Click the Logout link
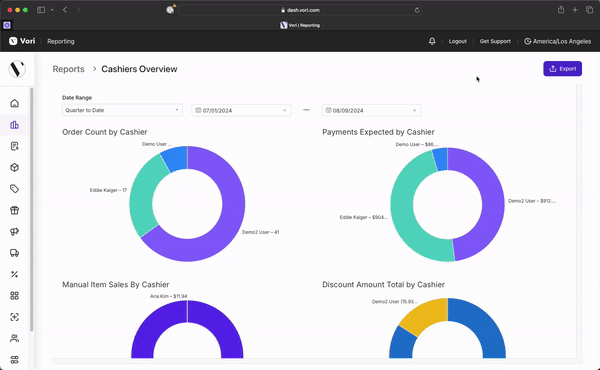600x370 pixels. [x=458, y=41]
